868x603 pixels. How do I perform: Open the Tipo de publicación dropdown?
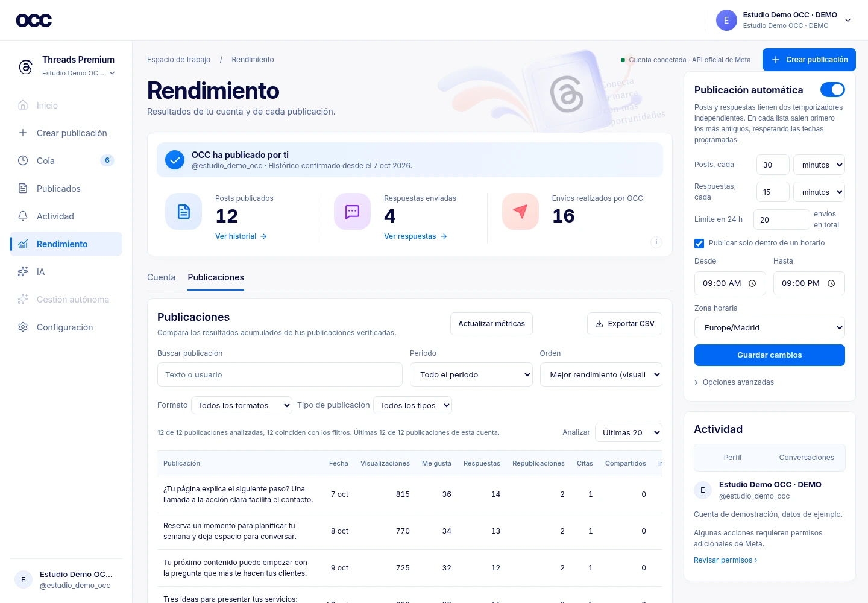[x=412, y=405]
